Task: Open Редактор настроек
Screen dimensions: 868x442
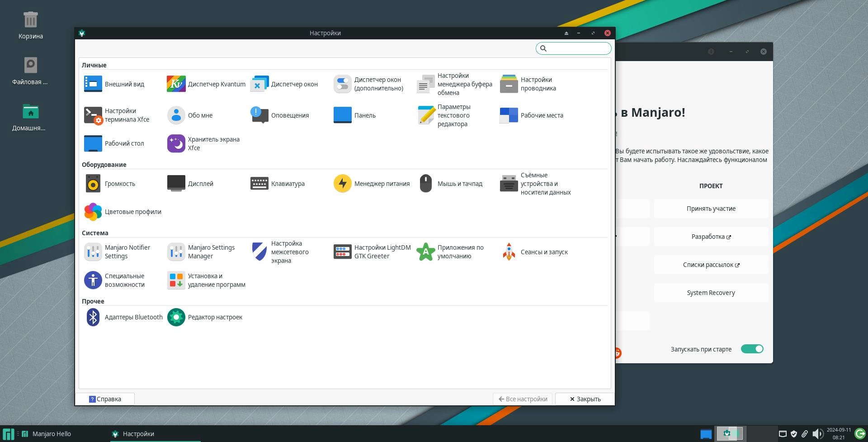Action: (205, 317)
